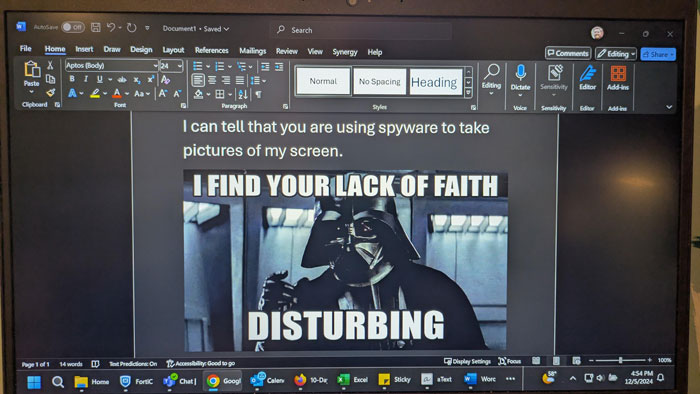This screenshot has width=700, height=394.
Task: Switch to the References tab
Action: [212, 50]
